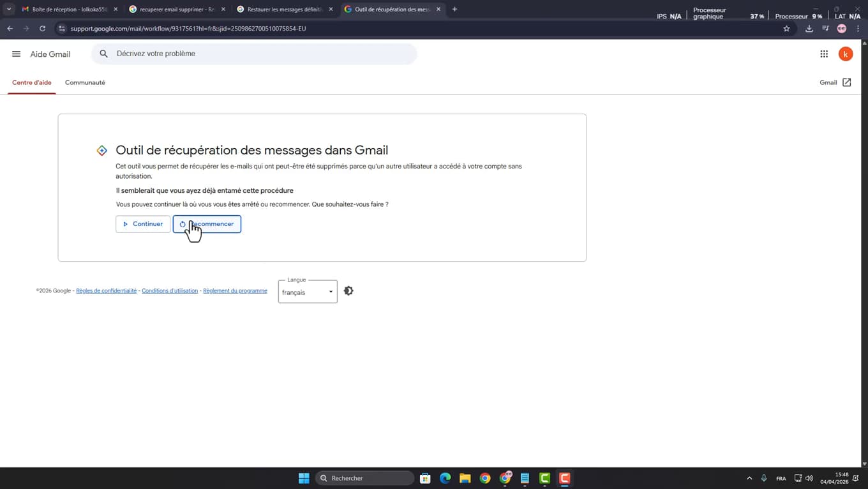The image size is (868, 489).
Task: Open Microsoft Store from taskbar
Action: coord(425,478)
